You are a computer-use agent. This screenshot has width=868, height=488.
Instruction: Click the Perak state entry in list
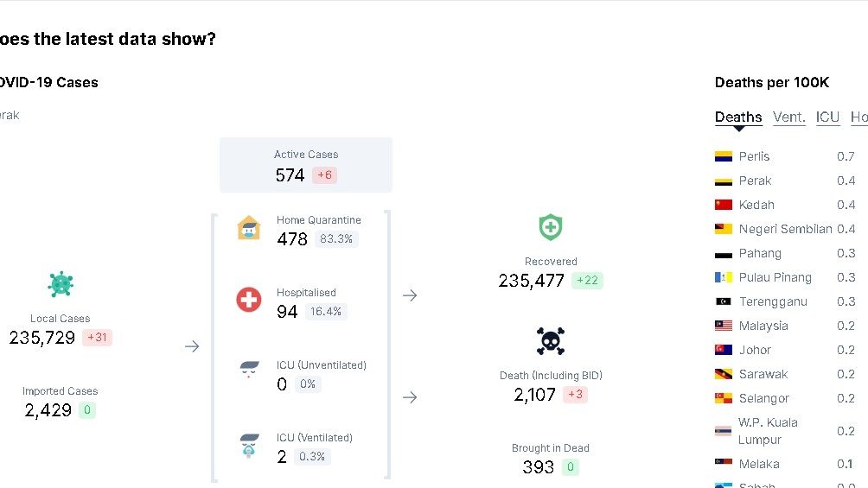click(x=755, y=181)
